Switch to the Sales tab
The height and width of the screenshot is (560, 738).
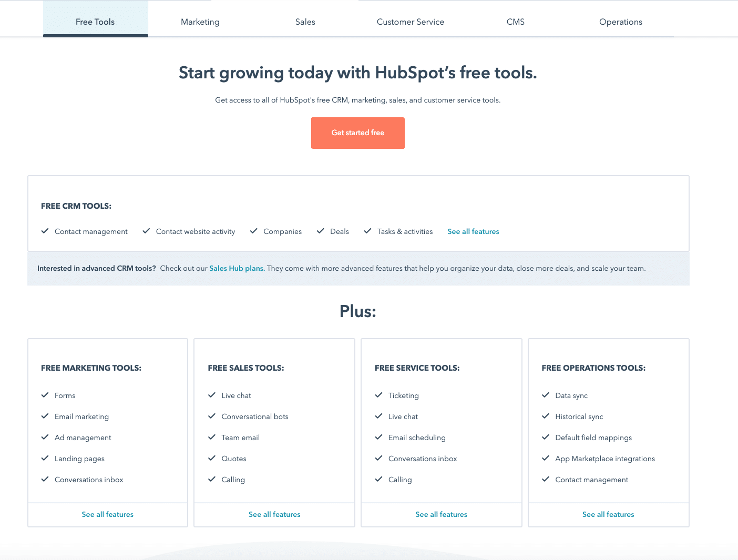[x=305, y=22]
